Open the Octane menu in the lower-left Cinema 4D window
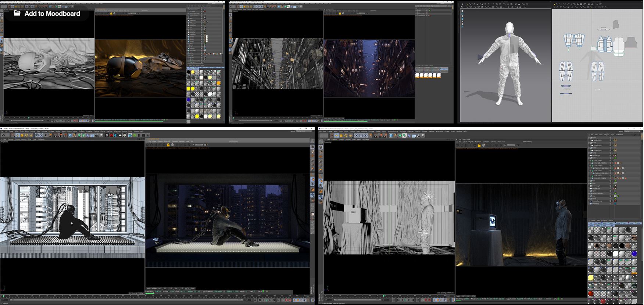Screen dimensions: 644x305 click(x=124, y=131)
